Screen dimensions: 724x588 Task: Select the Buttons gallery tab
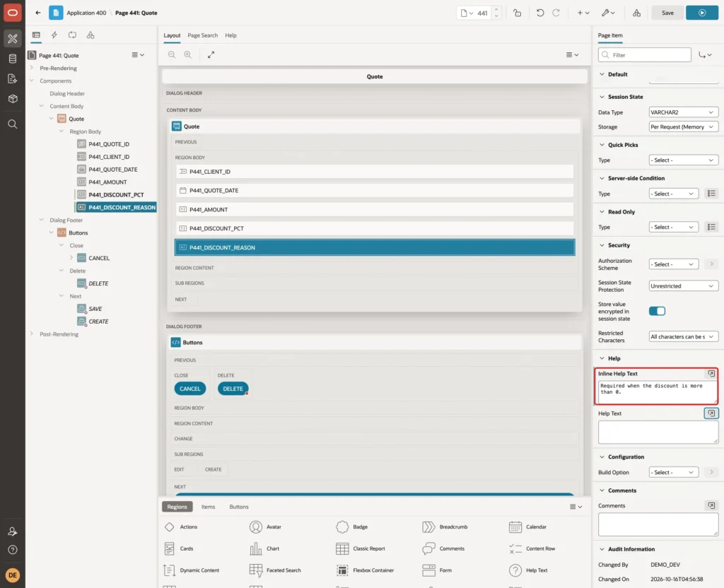coord(239,507)
